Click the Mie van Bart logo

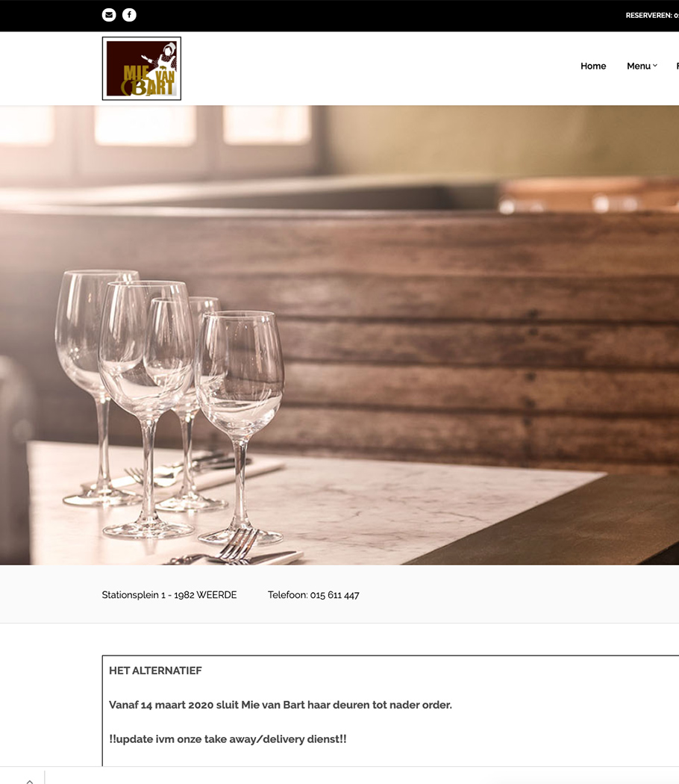coord(141,69)
